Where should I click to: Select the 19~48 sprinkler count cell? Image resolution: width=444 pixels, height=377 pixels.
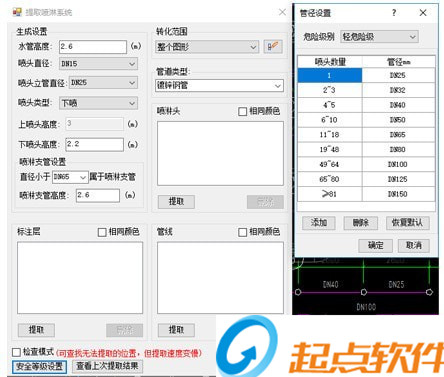[x=330, y=149]
